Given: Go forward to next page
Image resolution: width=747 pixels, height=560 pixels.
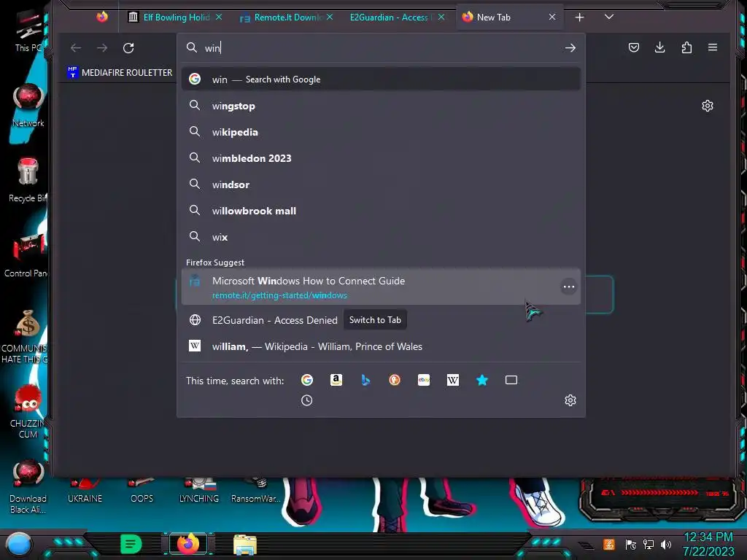Looking at the screenshot, I should (102, 47).
